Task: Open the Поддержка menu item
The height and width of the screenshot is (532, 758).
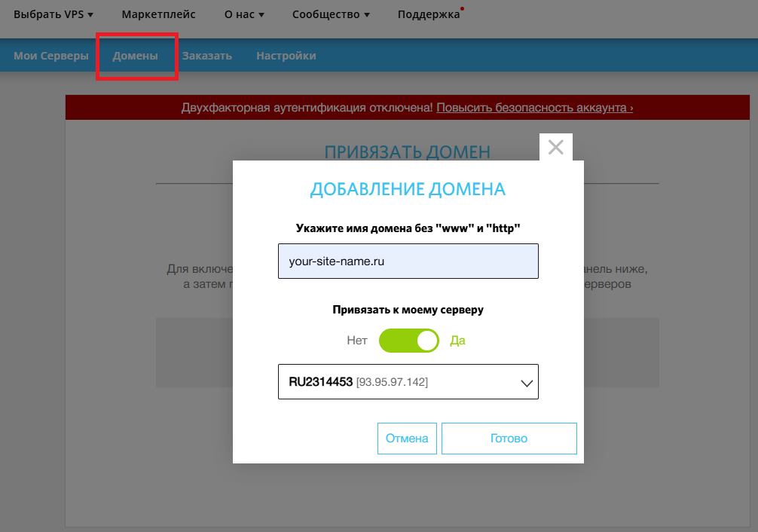Action: (x=428, y=14)
